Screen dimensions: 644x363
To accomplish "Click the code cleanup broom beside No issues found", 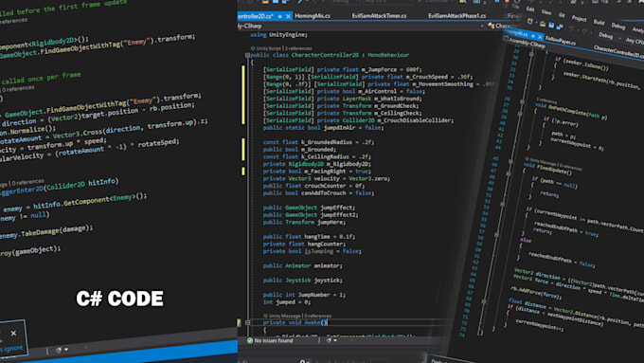I will 329,340.
